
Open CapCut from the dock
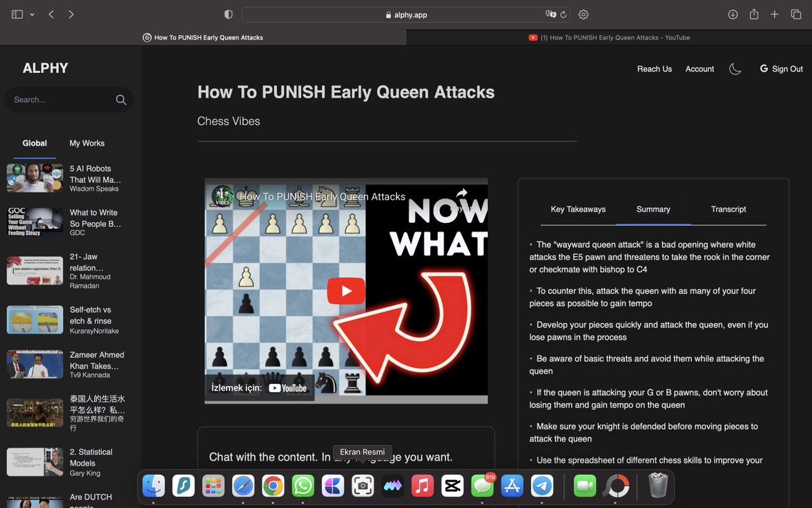(x=452, y=485)
